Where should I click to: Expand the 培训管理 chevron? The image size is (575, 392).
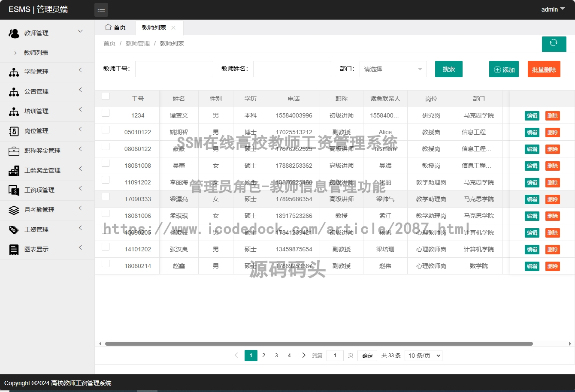tap(80, 110)
